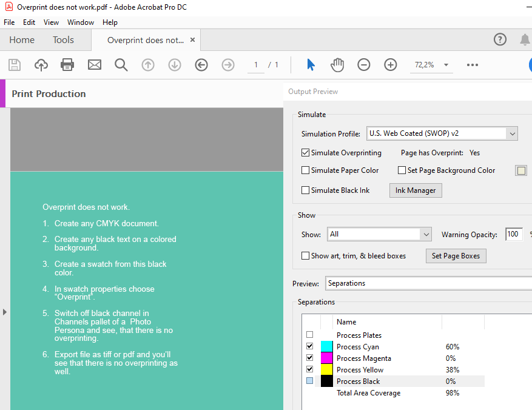
Task: Email this document as attachment
Action: point(94,65)
